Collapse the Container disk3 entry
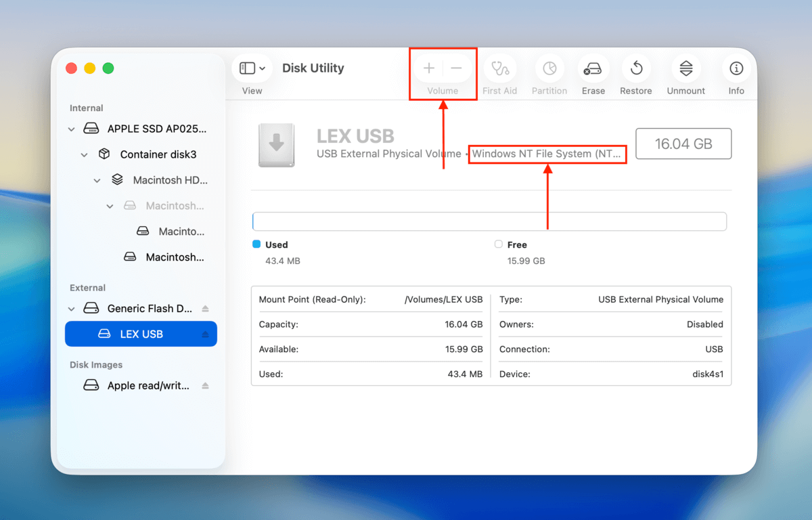The width and height of the screenshot is (812, 520). point(84,154)
